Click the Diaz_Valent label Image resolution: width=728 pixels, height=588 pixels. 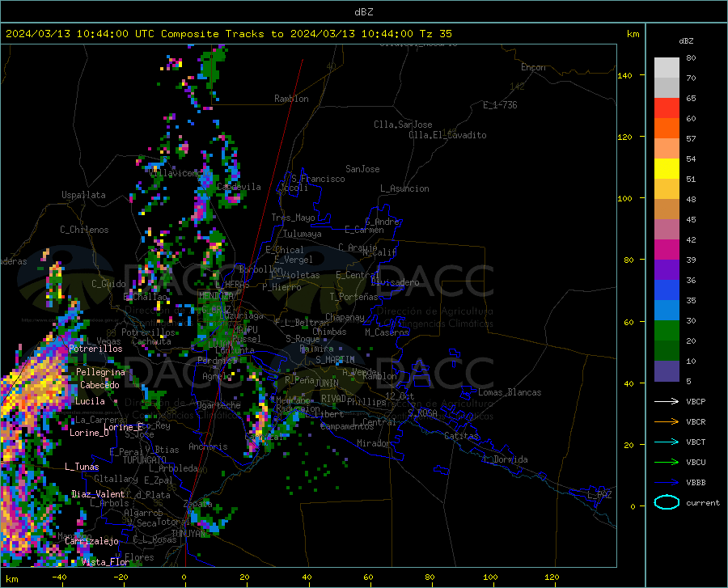click(x=98, y=494)
